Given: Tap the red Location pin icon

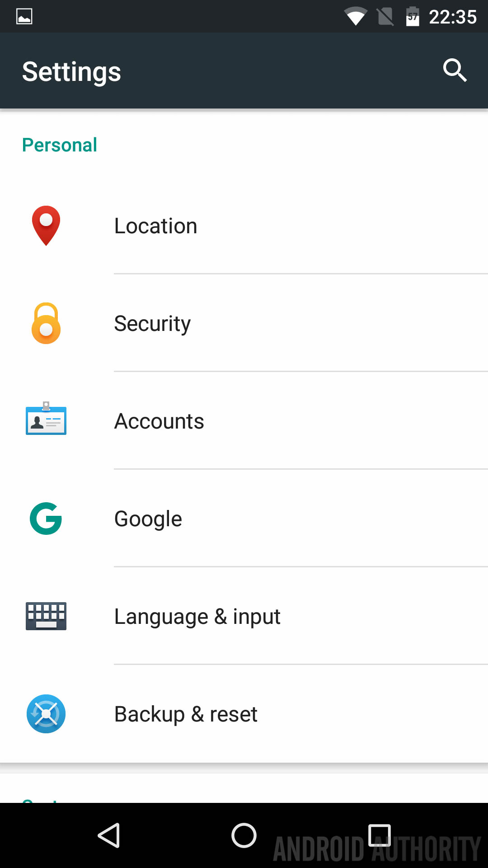Looking at the screenshot, I should (46, 226).
